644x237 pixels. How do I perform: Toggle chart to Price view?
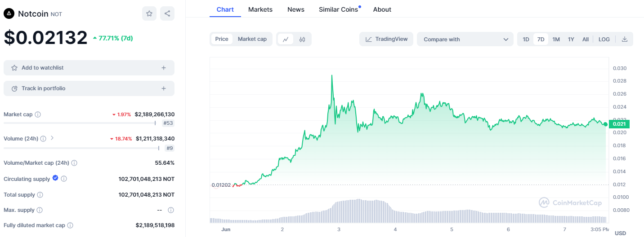222,39
